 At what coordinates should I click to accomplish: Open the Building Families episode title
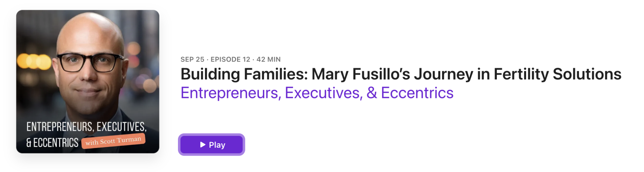pos(401,74)
